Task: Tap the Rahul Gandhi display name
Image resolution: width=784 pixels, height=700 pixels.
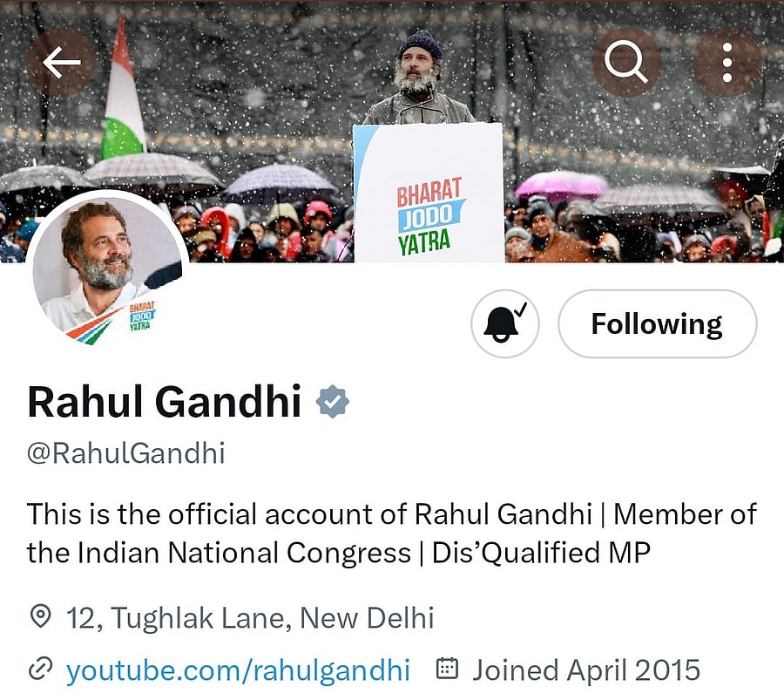Action: tap(164, 402)
